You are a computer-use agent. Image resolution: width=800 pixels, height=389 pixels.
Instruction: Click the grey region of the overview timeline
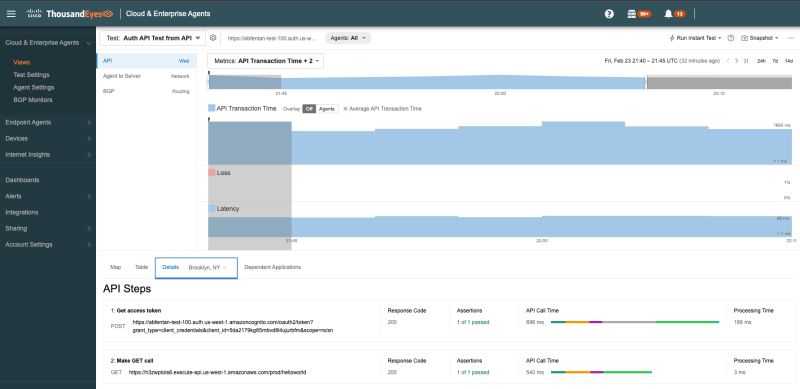(719, 82)
